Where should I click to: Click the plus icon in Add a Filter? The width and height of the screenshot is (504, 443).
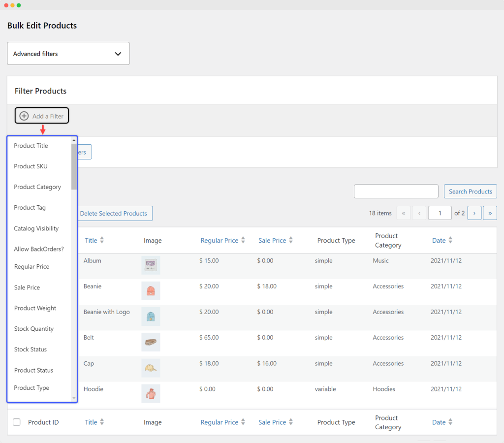tap(24, 116)
